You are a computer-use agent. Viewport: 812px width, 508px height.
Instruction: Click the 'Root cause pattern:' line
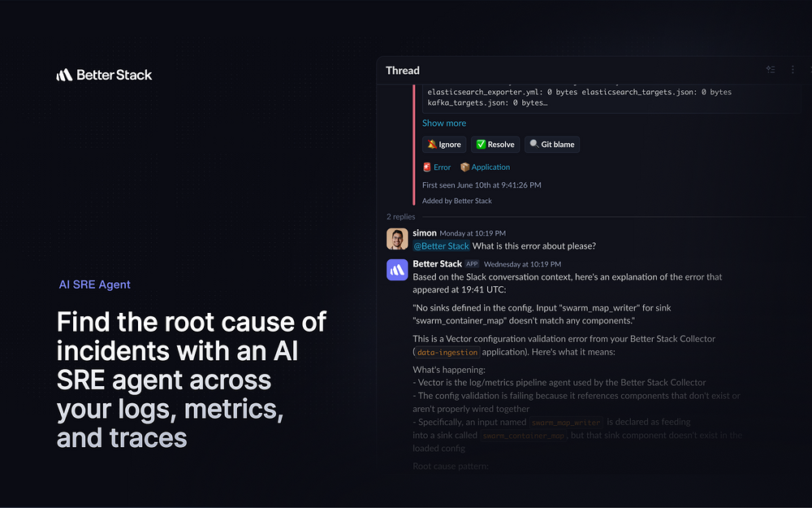pos(451,466)
